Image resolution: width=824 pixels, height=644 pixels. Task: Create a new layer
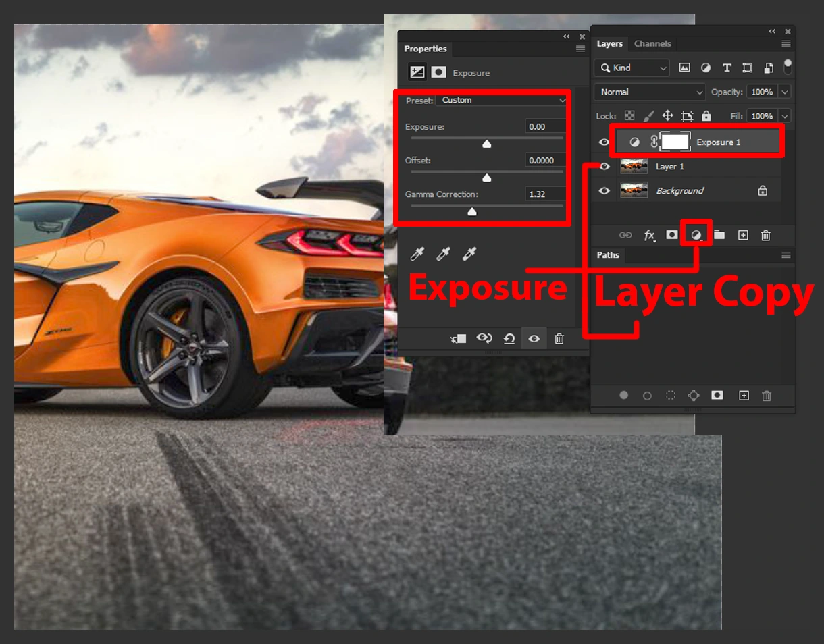(x=743, y=235)
